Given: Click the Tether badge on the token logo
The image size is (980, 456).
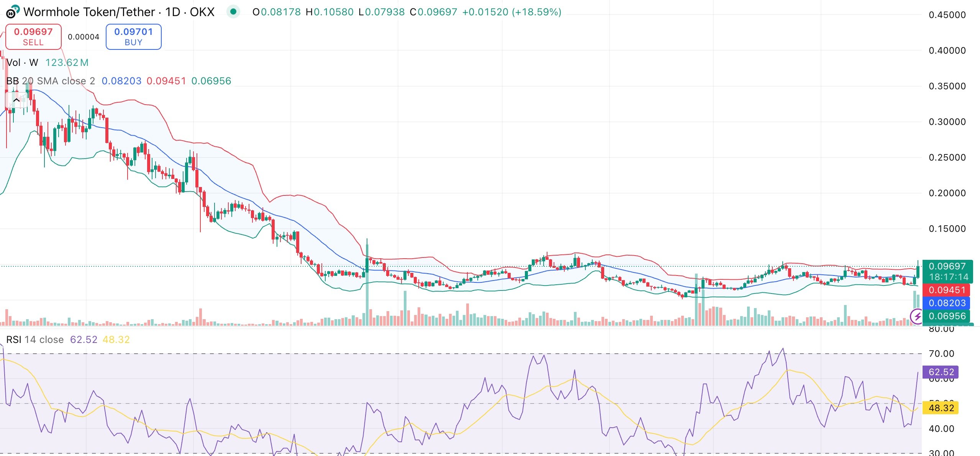Looking at the screenshot, I should point(16,8).
